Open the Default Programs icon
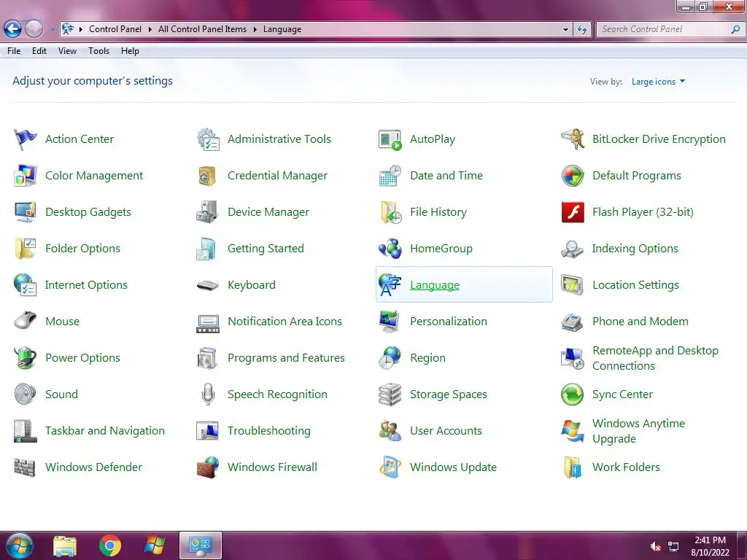Image resolution: width=747 pixels, height=560 pixels. tap(573, 176)
